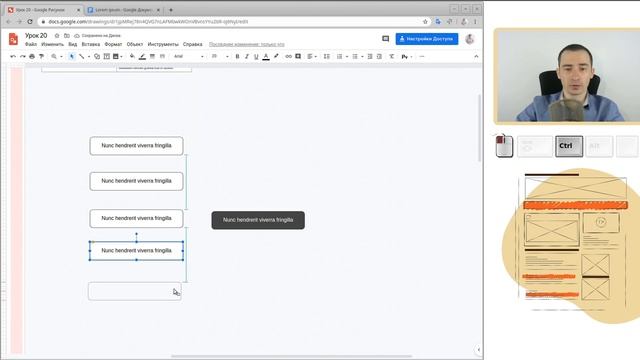Toggle italic formatting
This screenshot has width=640, height=360.
247,57
